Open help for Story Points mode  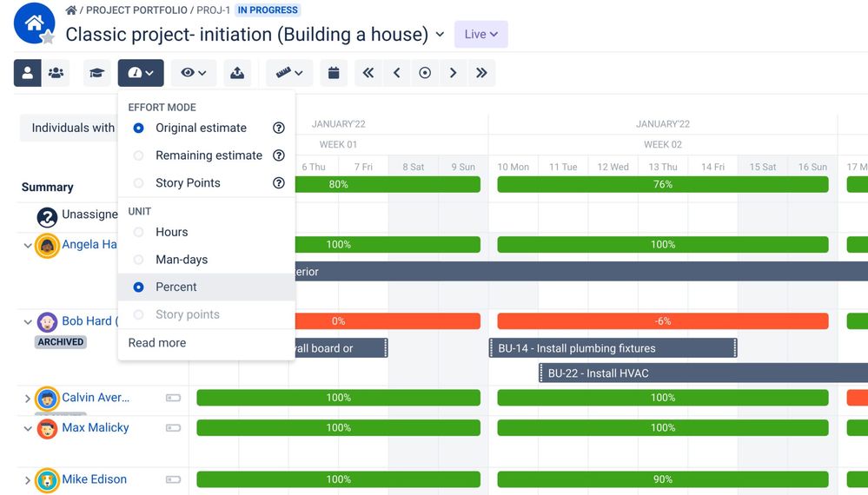coord(279,183)
